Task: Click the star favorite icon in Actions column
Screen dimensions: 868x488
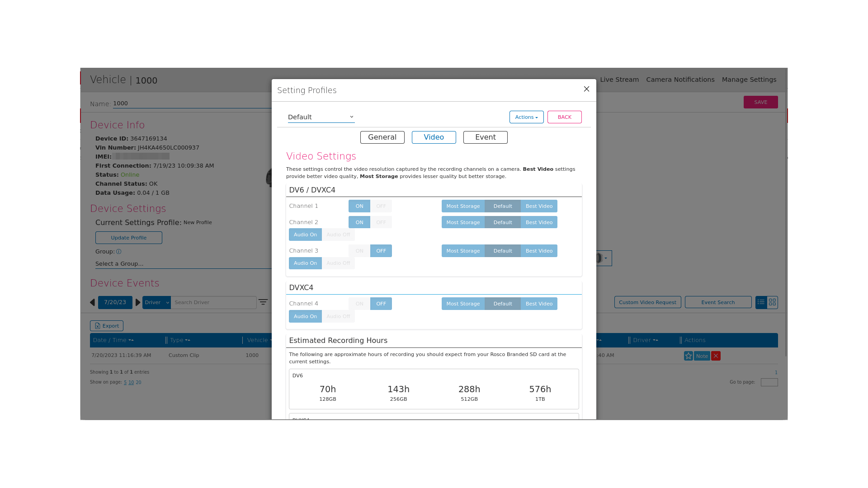Action: click(688, 356)
